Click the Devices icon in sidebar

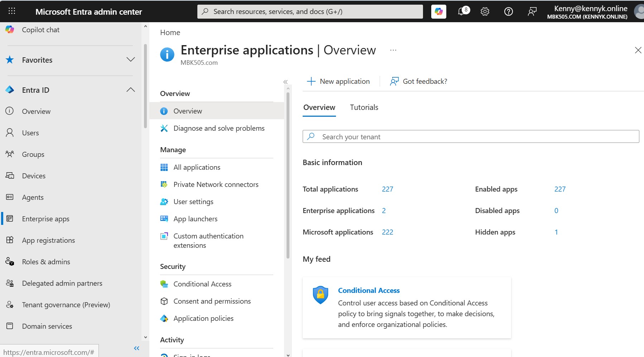[x=10, y=176]
